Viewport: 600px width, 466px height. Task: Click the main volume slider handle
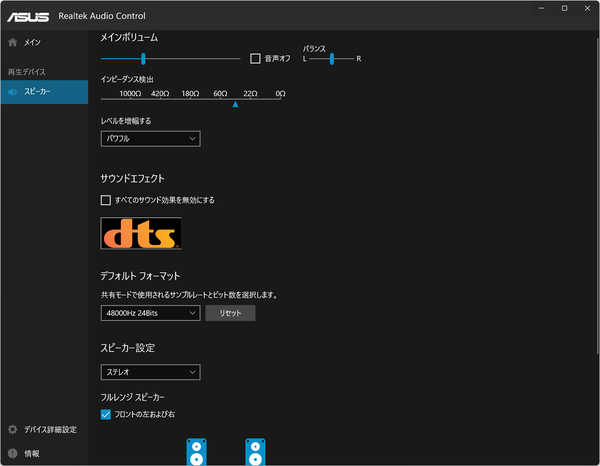(x=143, y=59)
